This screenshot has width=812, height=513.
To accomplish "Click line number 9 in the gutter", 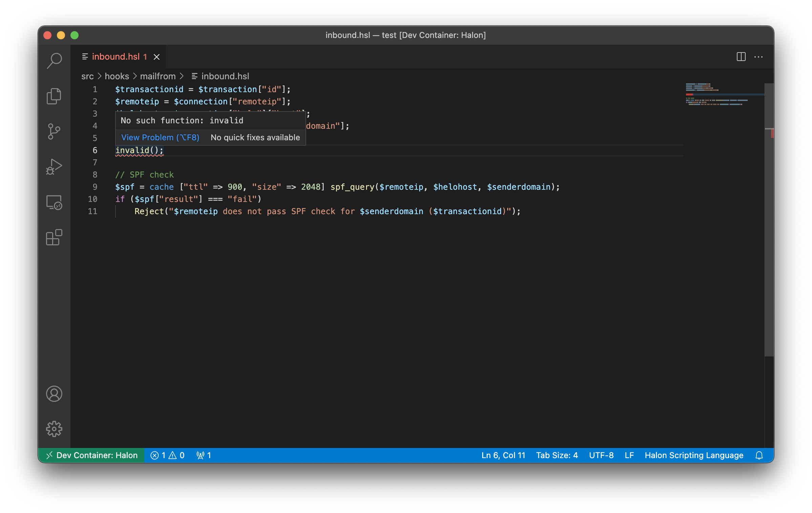I will coord(95,187).
